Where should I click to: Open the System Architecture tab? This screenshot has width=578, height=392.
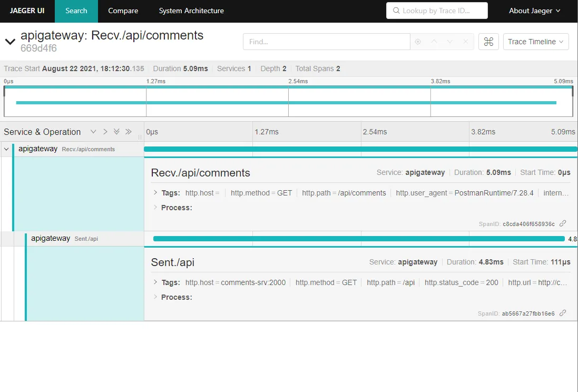click(x=191, y=11)
